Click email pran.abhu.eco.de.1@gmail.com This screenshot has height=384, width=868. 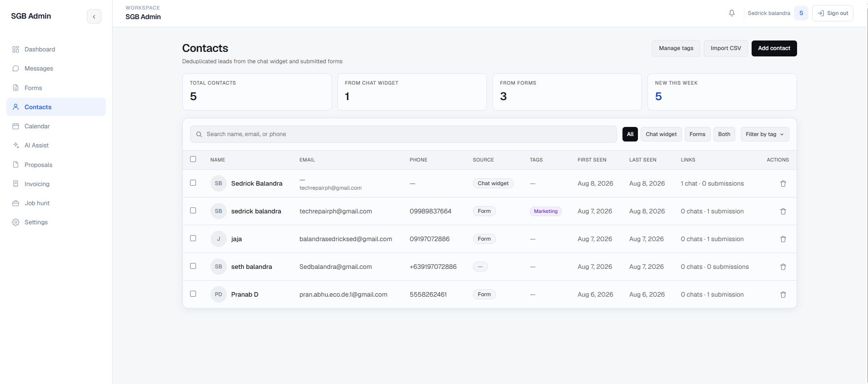pyautogui.click(x=343, y=294)
